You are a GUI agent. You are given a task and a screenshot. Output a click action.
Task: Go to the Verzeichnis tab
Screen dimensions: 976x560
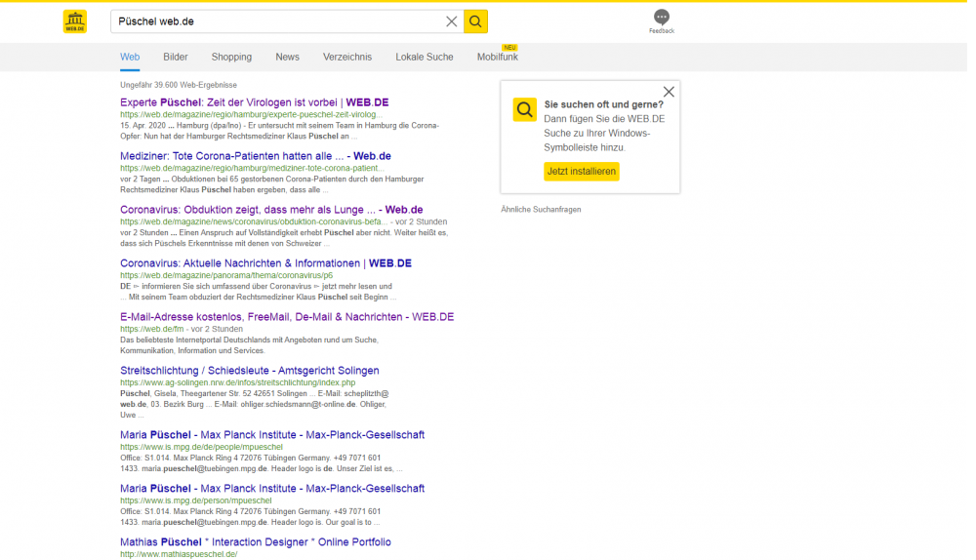point(347,57)
